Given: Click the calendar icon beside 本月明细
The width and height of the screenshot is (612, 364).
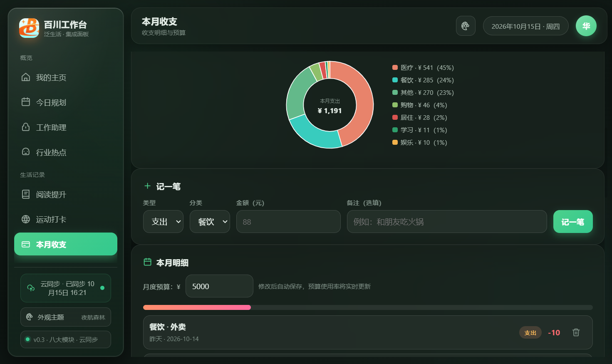Looking at the screenshot, I should (147, 262).
